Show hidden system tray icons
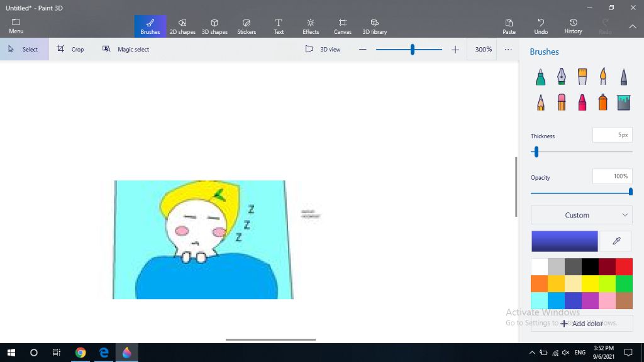 click(x=532, y=353)
